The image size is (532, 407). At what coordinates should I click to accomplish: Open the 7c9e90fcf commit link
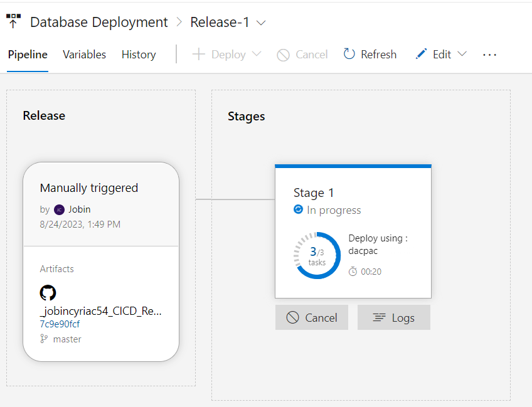point(60,324)
